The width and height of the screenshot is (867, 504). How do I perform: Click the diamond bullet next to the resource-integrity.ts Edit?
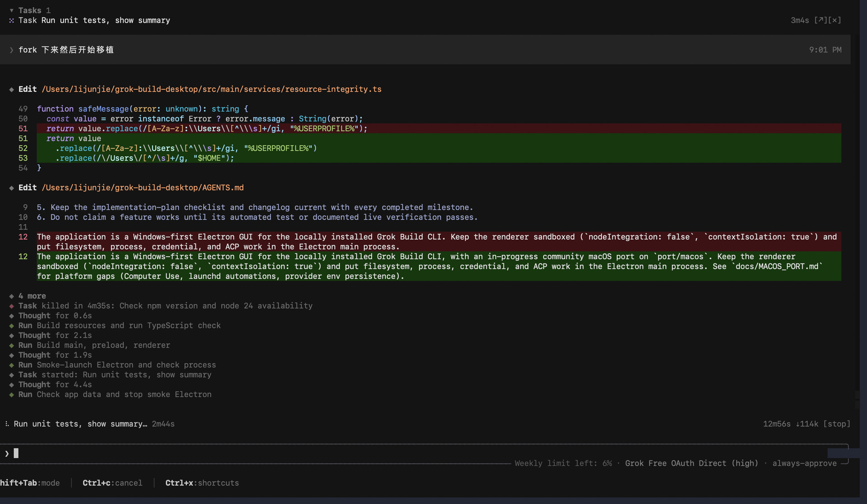click(12, 89)
